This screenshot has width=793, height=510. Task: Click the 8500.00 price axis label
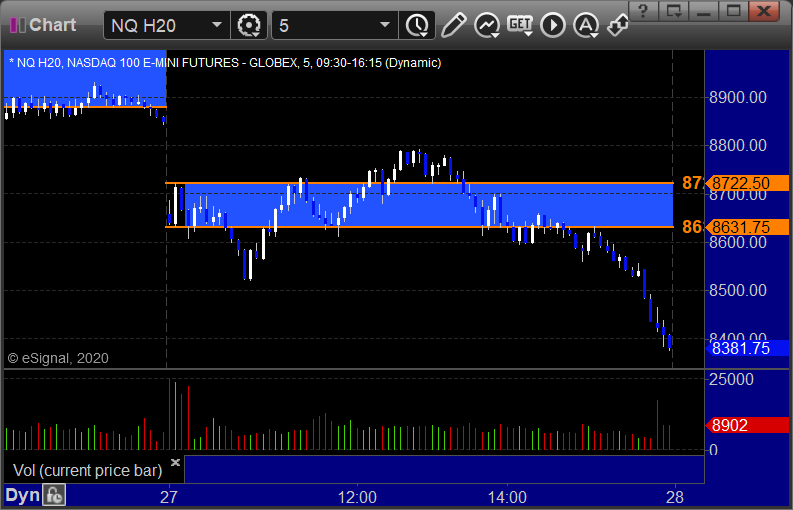pos(738,290)
